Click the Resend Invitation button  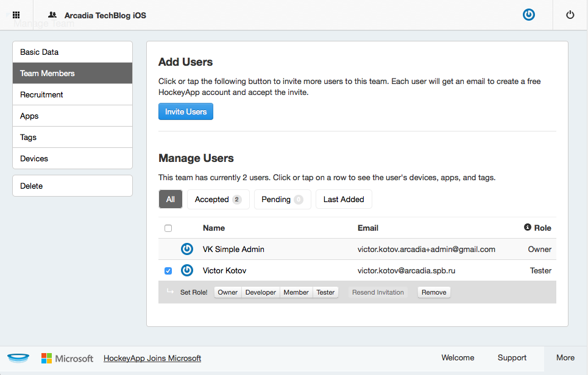point(378,292)
